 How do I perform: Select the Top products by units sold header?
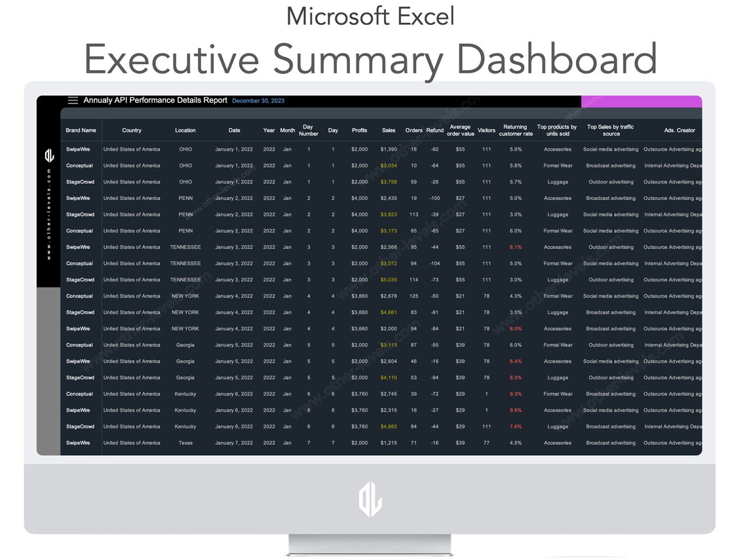(x=558, y=130)
